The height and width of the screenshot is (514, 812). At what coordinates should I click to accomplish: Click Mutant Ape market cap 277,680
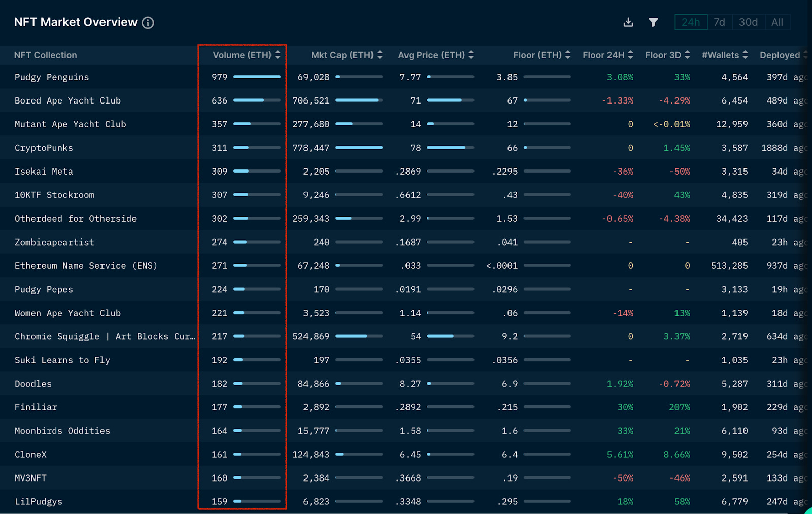coord(311,124)
